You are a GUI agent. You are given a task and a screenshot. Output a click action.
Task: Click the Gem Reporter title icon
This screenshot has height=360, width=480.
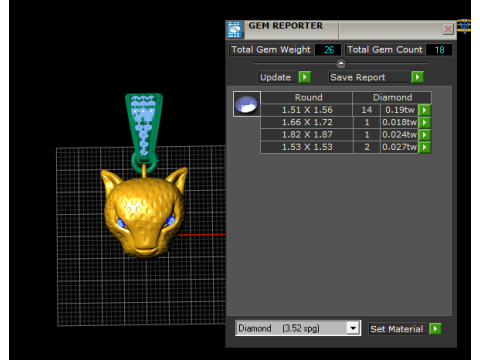pos(235,30)
